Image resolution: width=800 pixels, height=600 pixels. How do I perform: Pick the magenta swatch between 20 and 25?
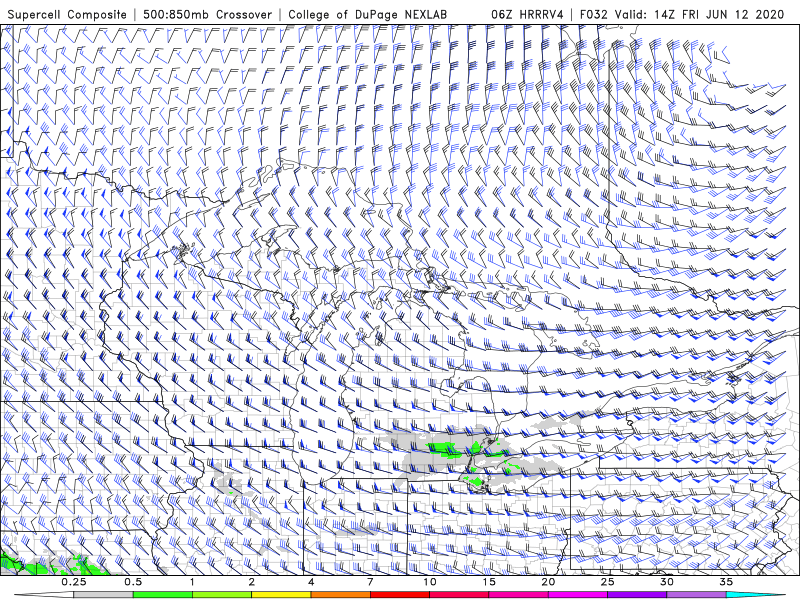point(578,595)
